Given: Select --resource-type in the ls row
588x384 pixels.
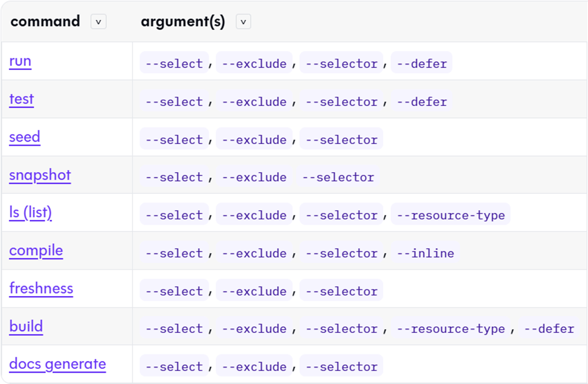Looking at the screenshot, I should click(451, 215).
